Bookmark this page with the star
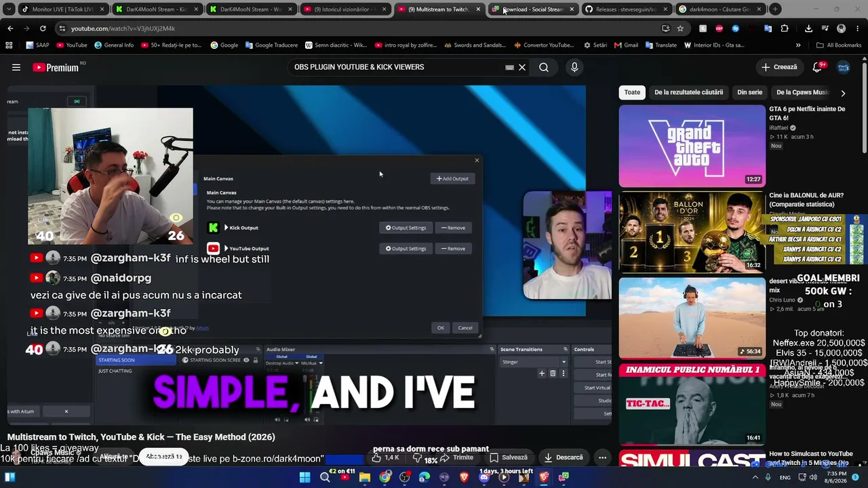 coord(680,28)
